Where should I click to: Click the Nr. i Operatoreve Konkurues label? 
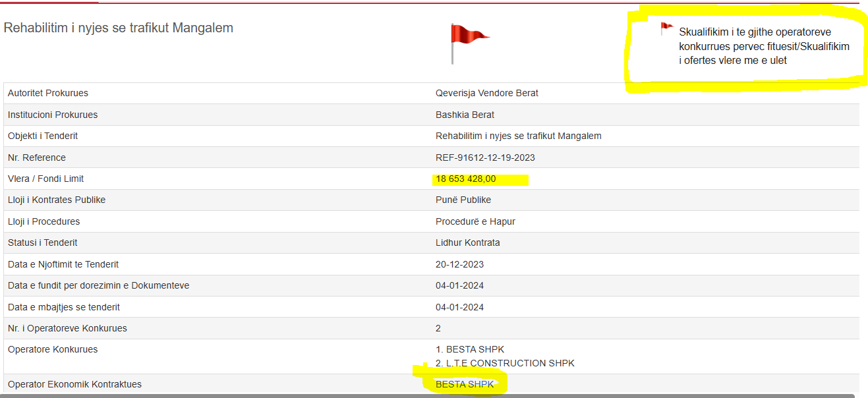[67, 328]
